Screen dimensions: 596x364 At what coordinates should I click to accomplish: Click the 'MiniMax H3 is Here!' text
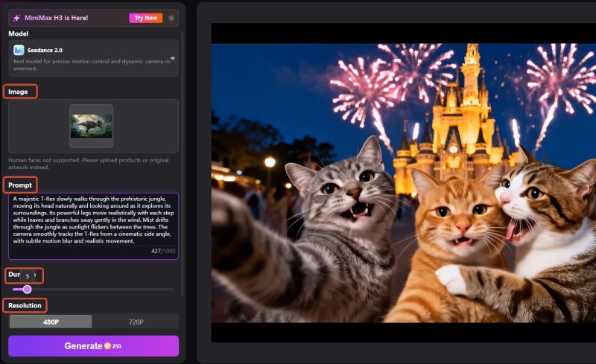point(57,18)
